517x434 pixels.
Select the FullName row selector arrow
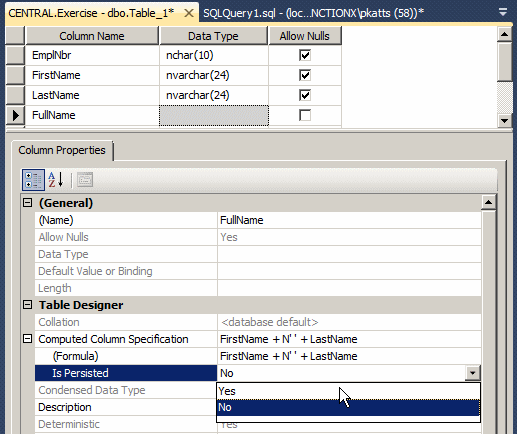(x=15, y=115)
